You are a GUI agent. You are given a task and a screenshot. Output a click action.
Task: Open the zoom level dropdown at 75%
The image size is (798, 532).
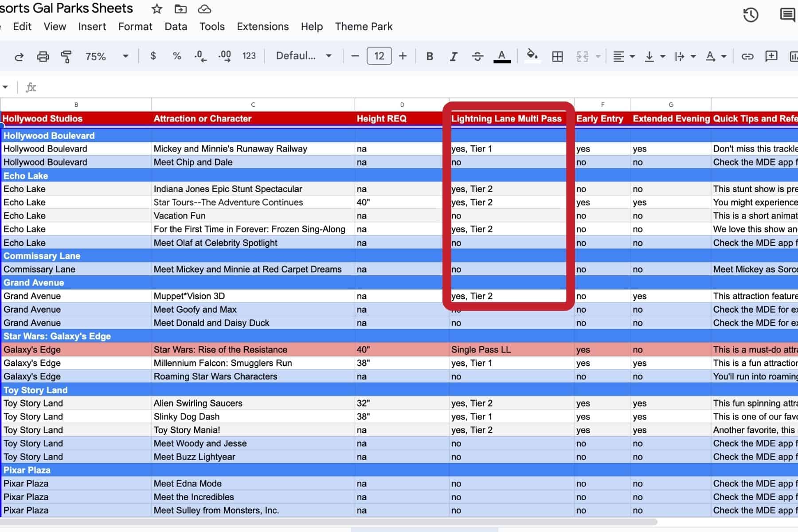(107, 56)
